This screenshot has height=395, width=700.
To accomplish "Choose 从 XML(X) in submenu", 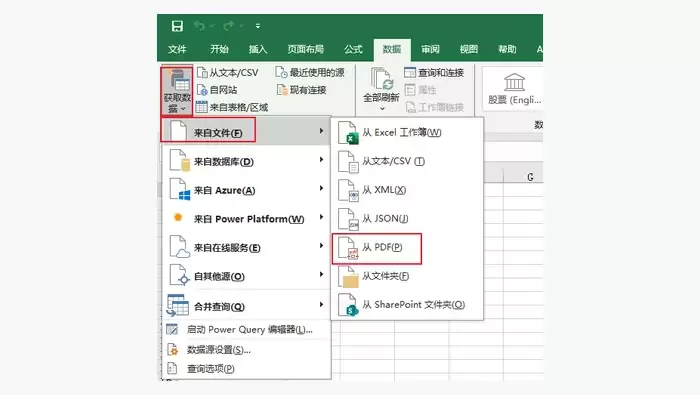I will (407, 190).
